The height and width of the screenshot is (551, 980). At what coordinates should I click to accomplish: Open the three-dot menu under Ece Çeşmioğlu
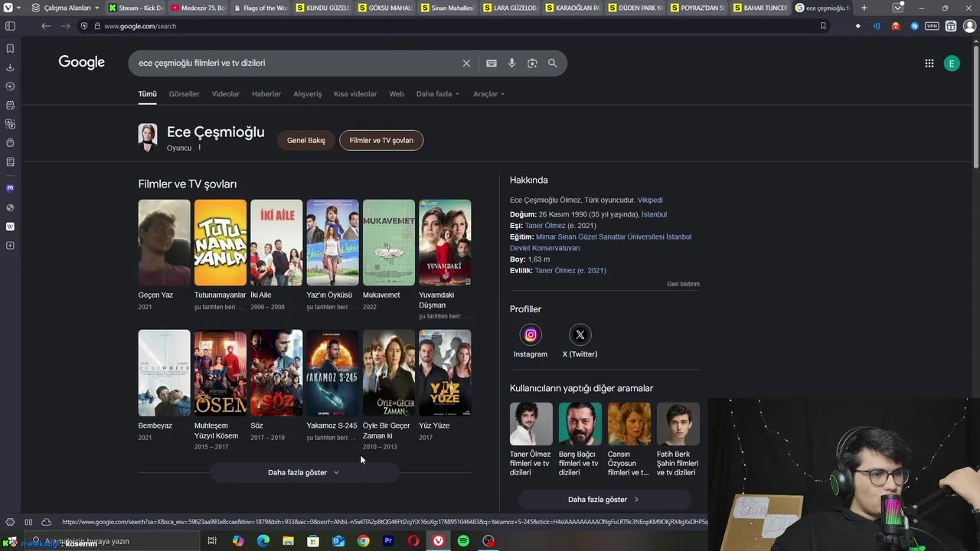coord(199,148)
